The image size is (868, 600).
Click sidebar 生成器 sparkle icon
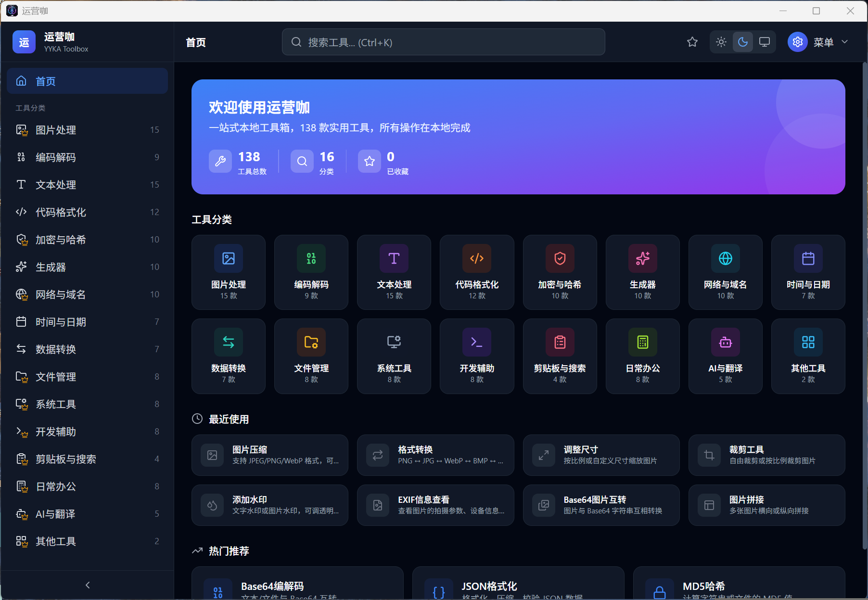[21, 267]
